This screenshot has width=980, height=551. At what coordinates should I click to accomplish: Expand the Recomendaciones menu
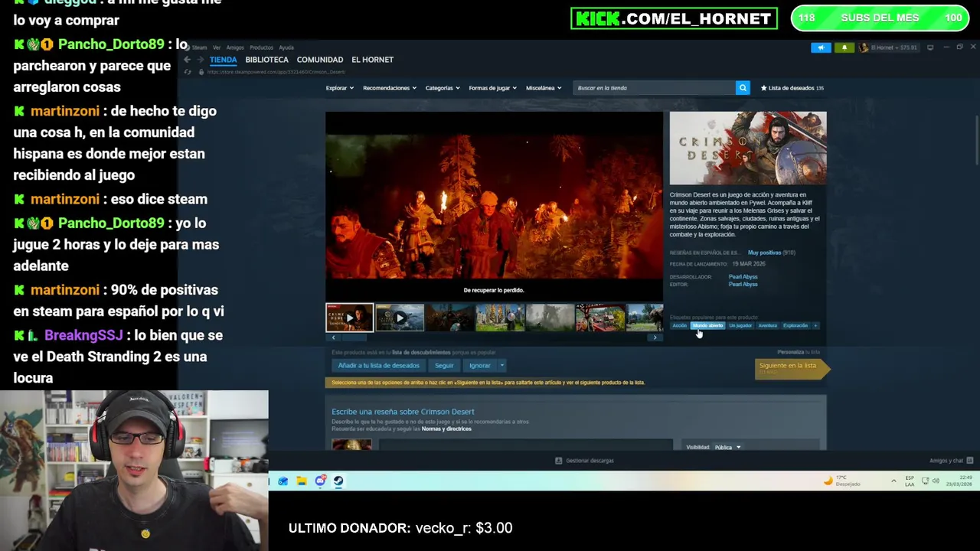click(390, 88)
